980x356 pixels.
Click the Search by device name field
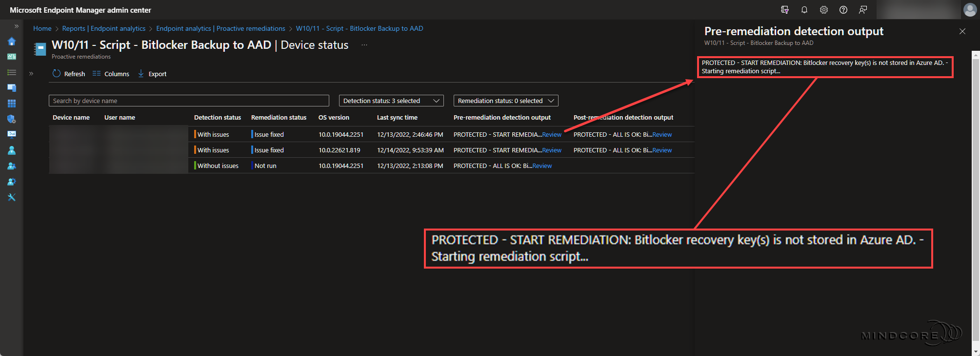click(189, 101)
